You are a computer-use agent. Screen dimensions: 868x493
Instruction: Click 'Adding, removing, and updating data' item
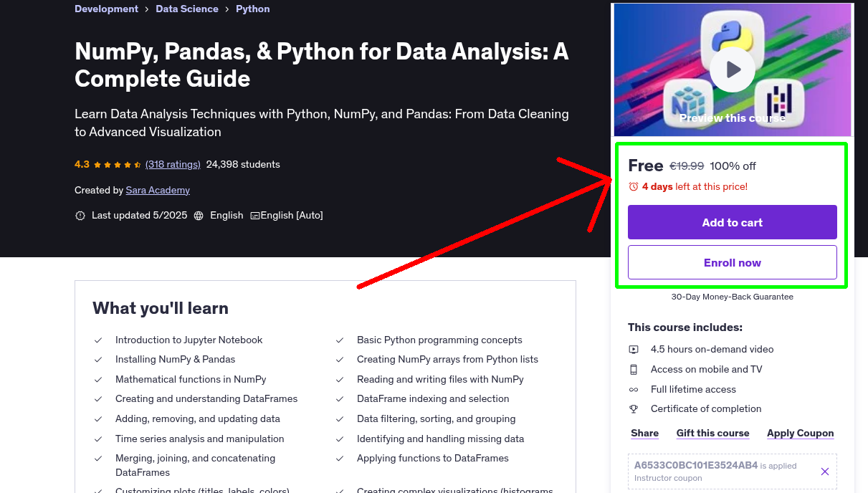click(198, 418)
